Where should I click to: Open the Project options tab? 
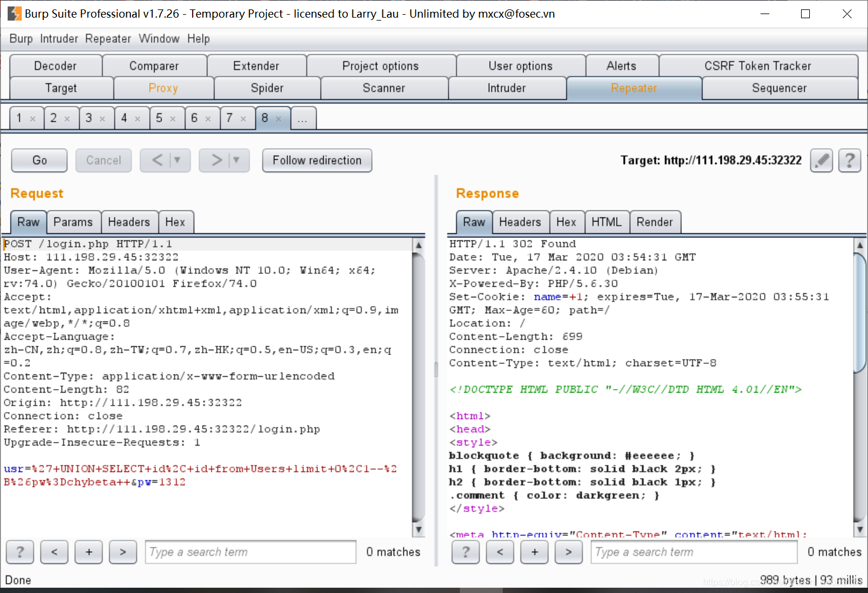tap(381, 66)
